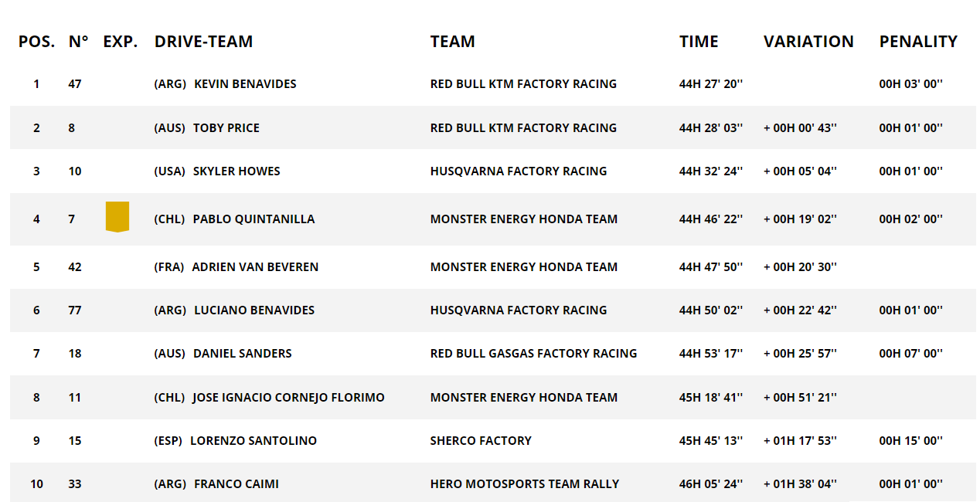Open Kevin Benavides rider name
Viewport: 980px width, 502px height.
245,83
